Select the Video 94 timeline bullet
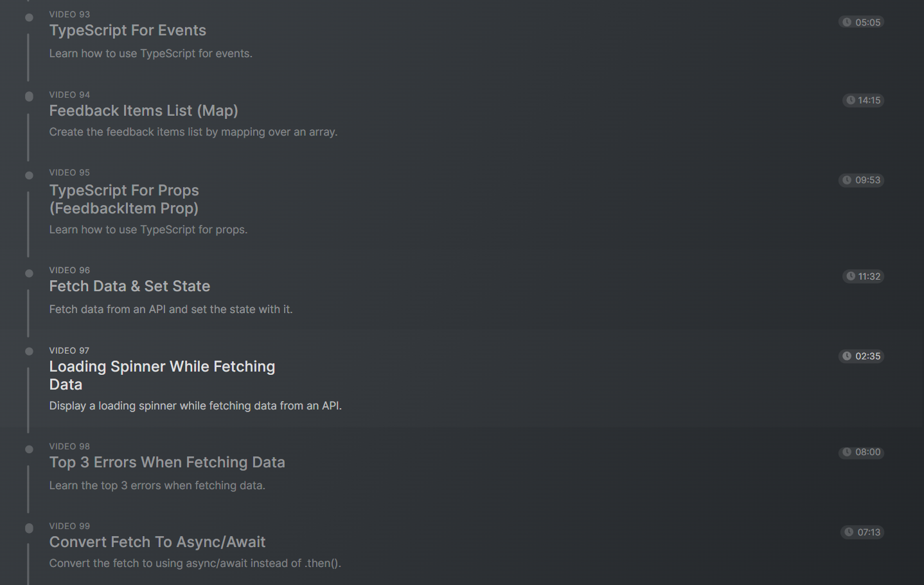The width and height of the screenshot is (924, 585). pos(29,96)
